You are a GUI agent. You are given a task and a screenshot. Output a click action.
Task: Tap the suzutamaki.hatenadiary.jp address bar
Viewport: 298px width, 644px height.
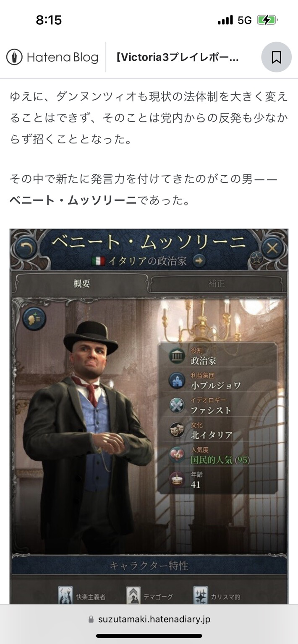point(149,619)
